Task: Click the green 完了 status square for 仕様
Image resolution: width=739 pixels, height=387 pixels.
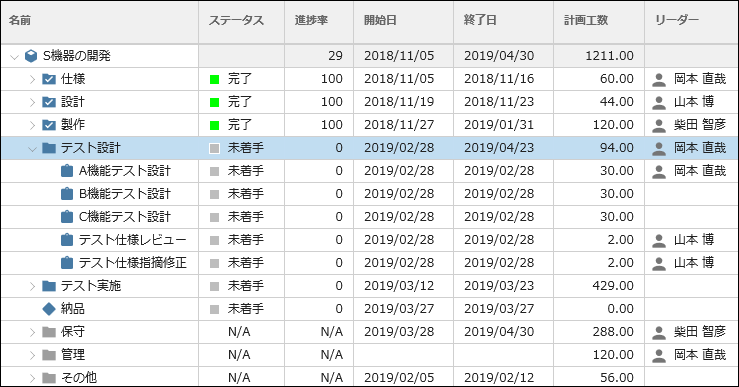Action: coord(214,79)
